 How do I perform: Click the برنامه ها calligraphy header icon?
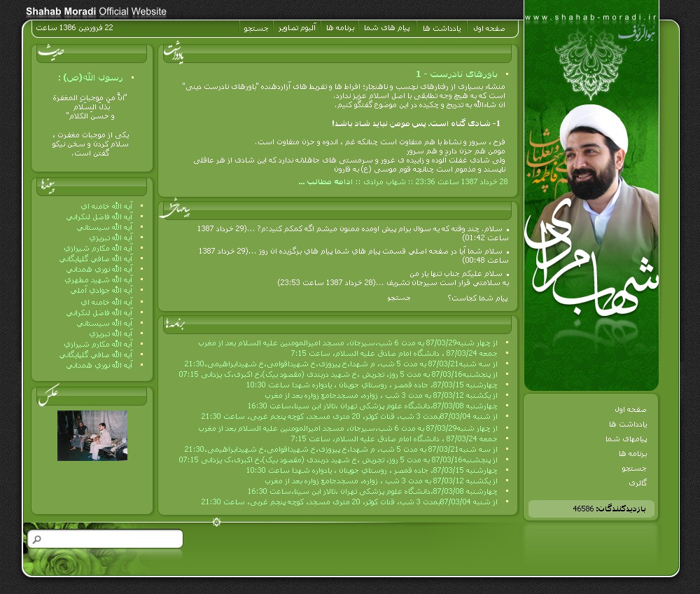point(175,324)
